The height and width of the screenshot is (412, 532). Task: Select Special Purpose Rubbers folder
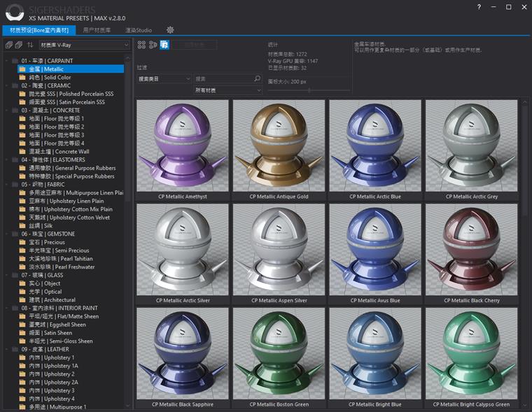click(x=71, y=176)
